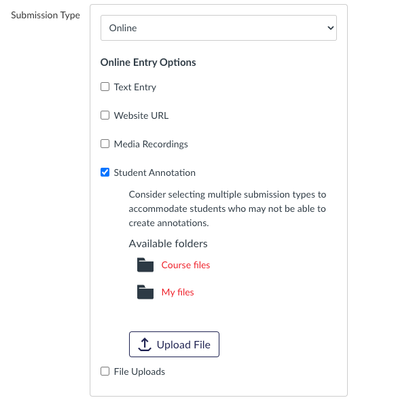394x400 pixels.
Task: Click the chevron arrow on the Online dropdown
Action: (x=330, y=28)
